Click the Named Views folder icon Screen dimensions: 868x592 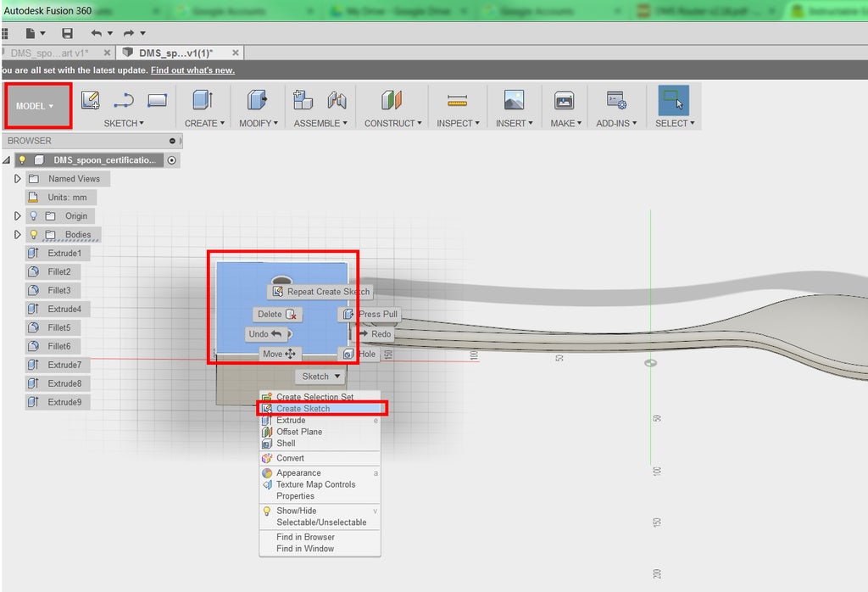(34, 179)
